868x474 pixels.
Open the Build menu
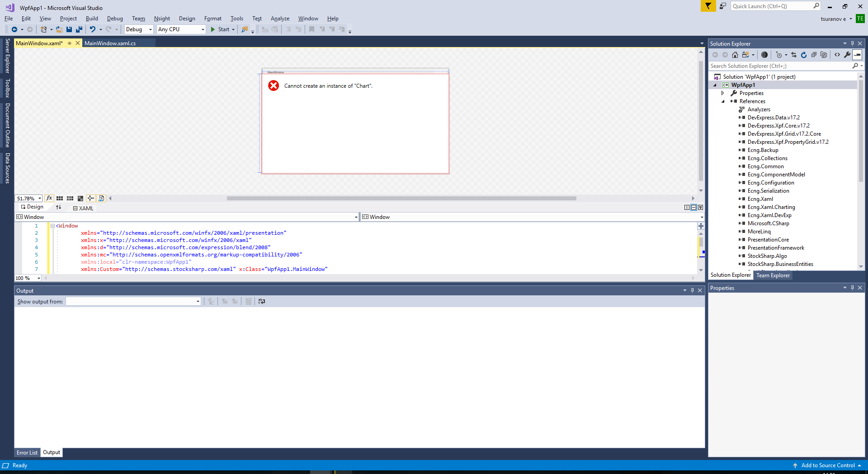pos(92,19)
